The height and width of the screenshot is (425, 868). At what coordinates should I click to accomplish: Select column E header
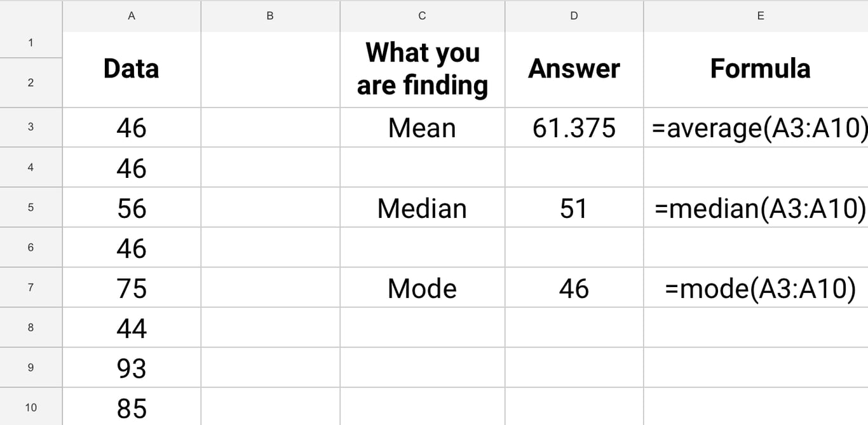coord(756,16)
